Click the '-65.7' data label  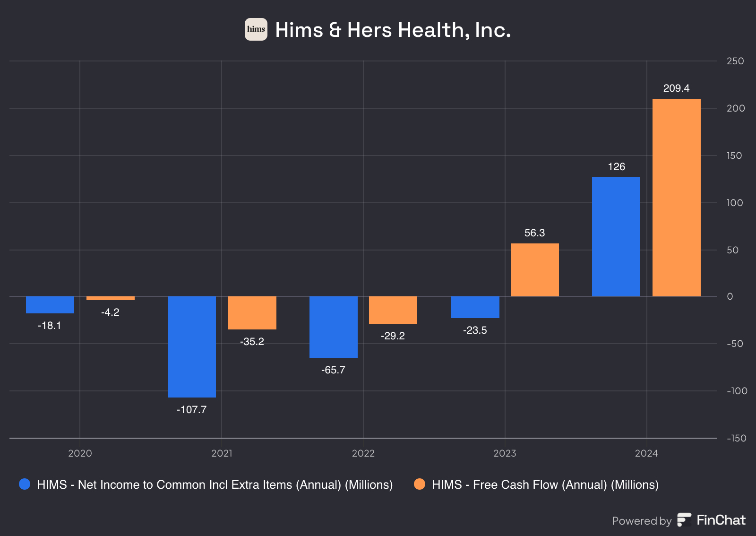333,370
